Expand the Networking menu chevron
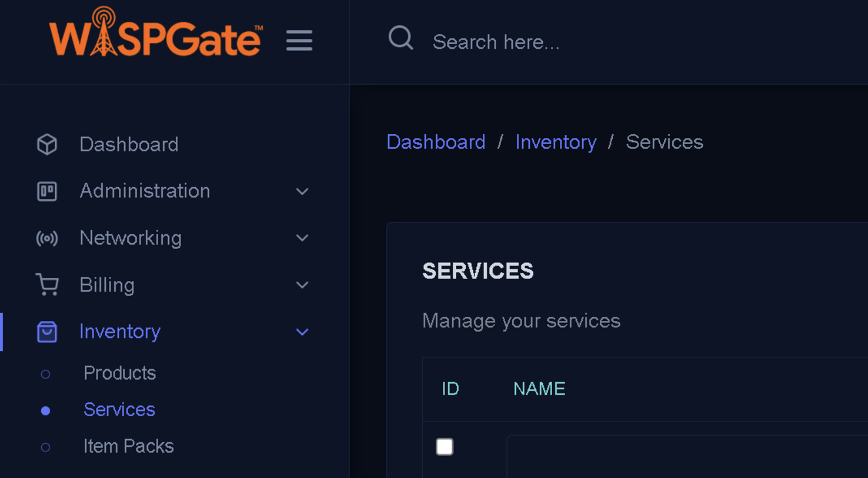868x478 pixels. coord(302,238)
